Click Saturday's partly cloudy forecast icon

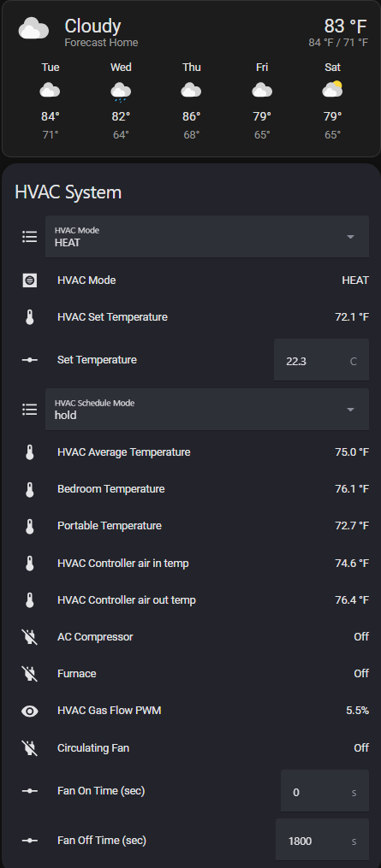point(332,90)
